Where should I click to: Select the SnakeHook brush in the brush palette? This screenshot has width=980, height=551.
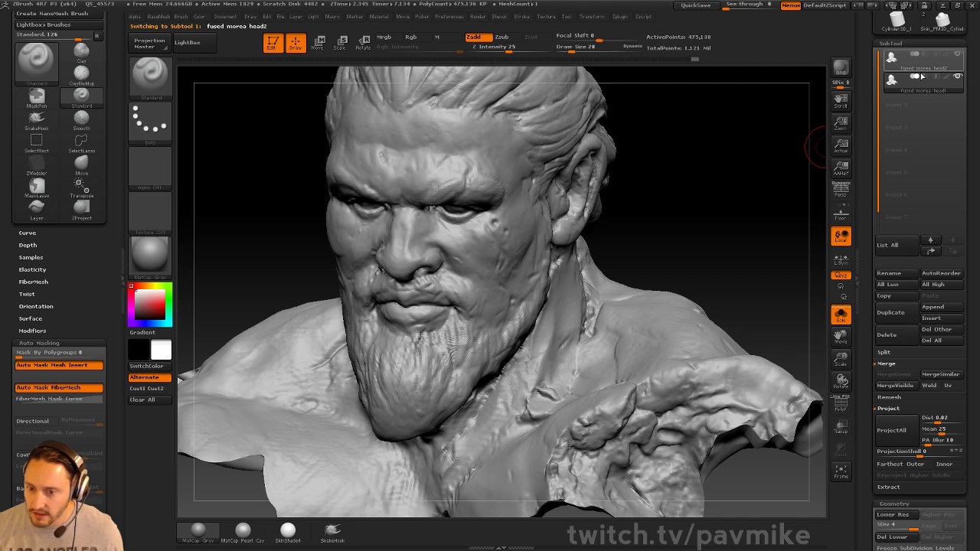pos(36,119)
